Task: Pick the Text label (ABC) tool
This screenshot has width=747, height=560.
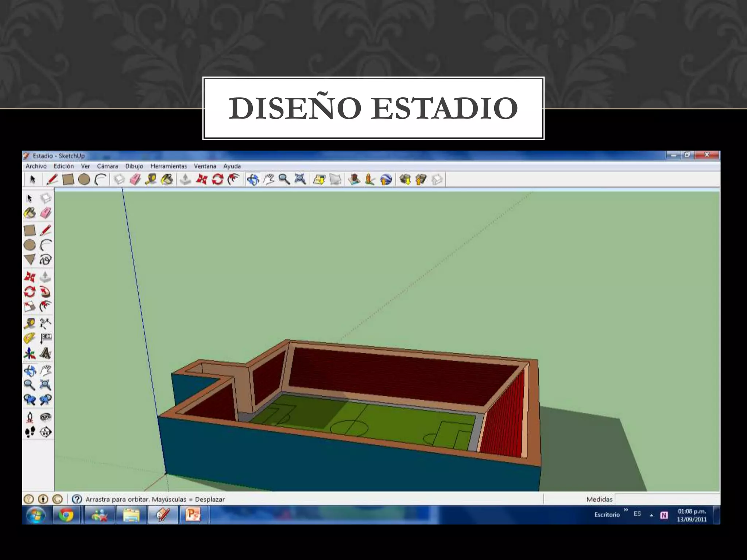Action: pyautogui.click(x=45, y=338)
